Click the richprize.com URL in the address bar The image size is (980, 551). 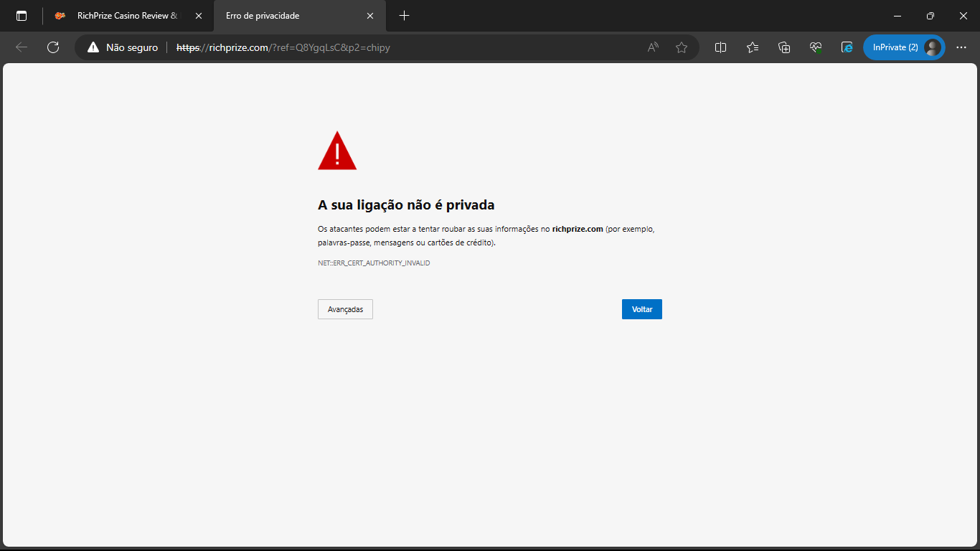tap(283, 47)
